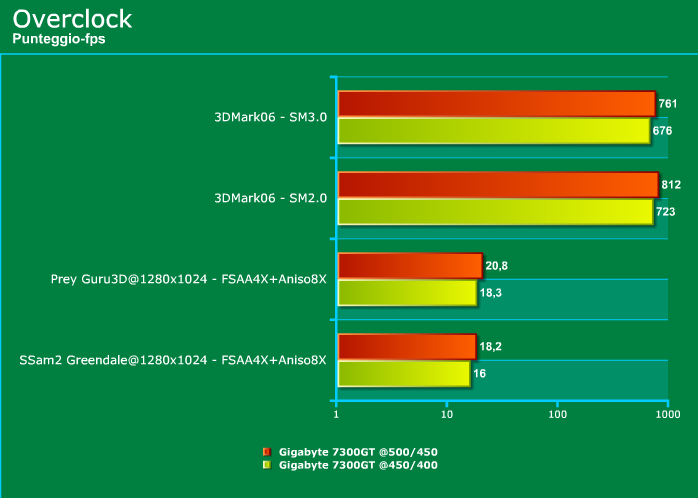698x498 pixels.
Task: Select the SSam2 Greendale@1280x1024 category label
Action: (173, 360)
